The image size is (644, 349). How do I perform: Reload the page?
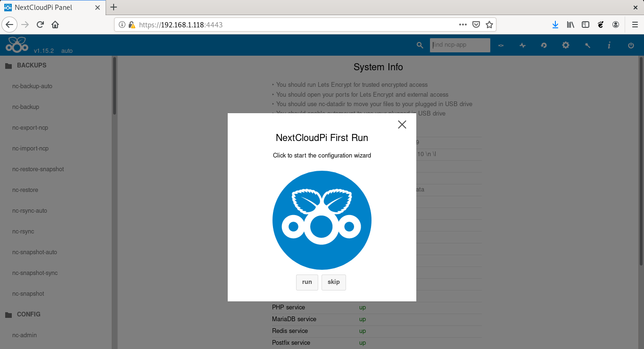[41, 25]
